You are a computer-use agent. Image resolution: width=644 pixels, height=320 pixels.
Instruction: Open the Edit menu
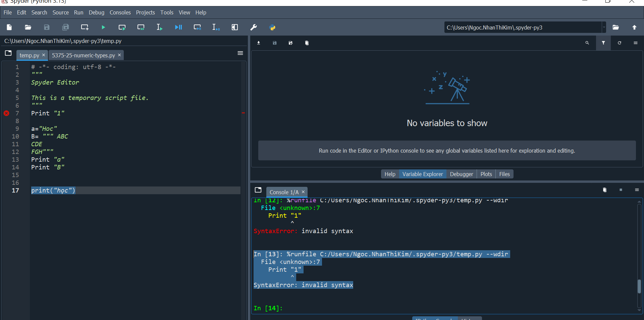coord(21,12)
